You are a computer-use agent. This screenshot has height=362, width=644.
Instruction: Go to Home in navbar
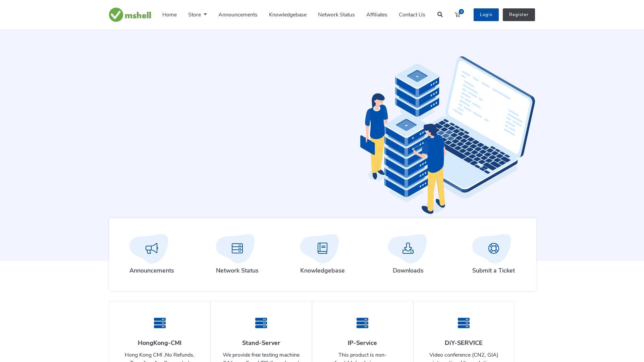[169, 15]
